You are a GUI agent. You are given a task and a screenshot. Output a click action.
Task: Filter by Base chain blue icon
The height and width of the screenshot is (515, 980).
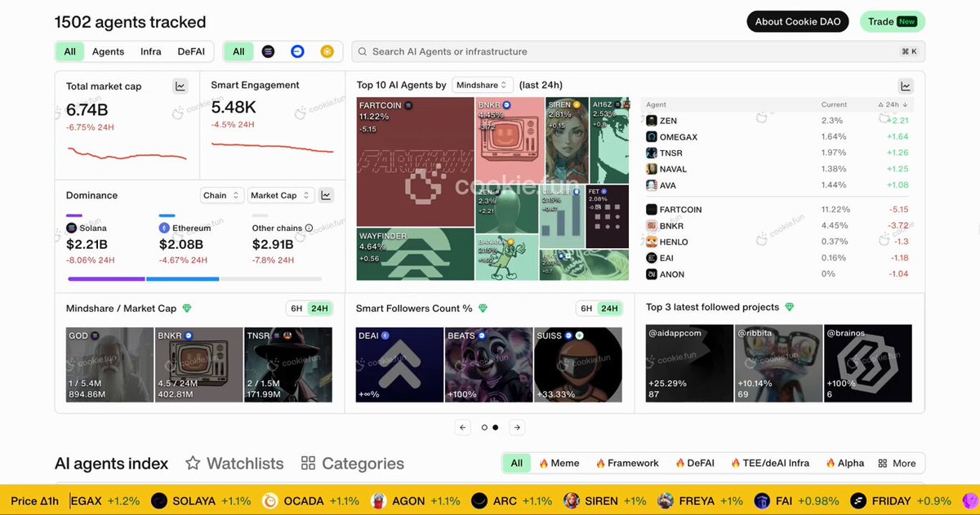click(297, 51)
